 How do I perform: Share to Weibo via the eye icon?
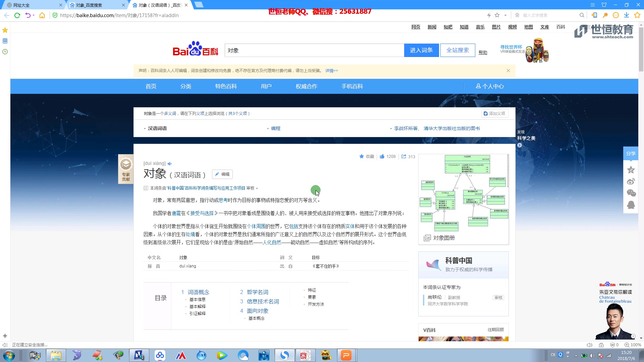pos(631,181)
